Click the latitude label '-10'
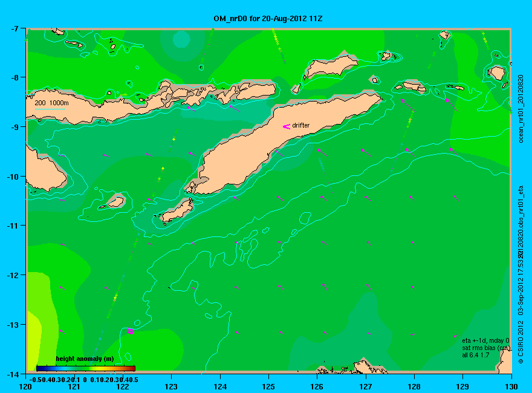This screenshot has width=532, height=393. tap(12, 177)
